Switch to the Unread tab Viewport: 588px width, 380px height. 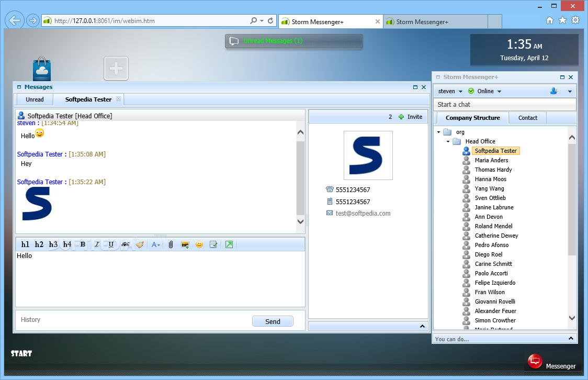(x=35, y=99)
